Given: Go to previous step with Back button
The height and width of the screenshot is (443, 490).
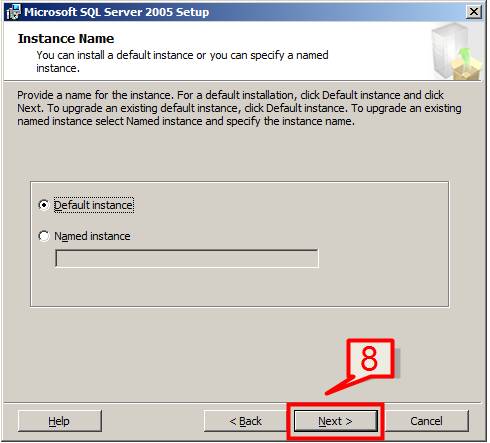Looking at the screenshot, I should click(x=245, y=421).
